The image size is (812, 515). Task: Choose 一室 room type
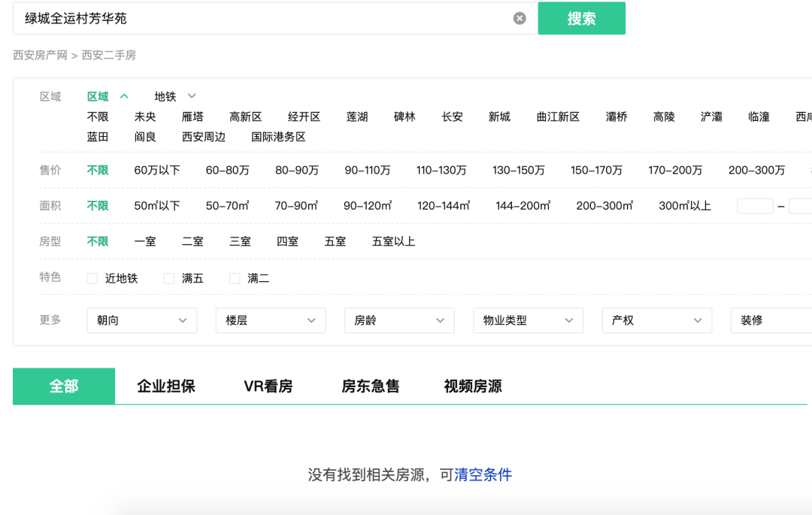click(x=145, y=242)
